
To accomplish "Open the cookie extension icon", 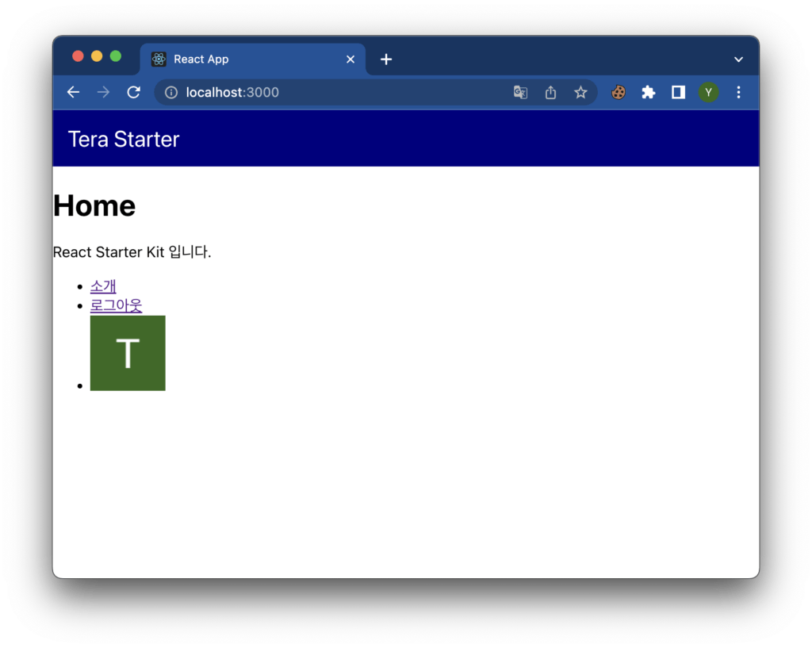I will (x=618, y=93).
